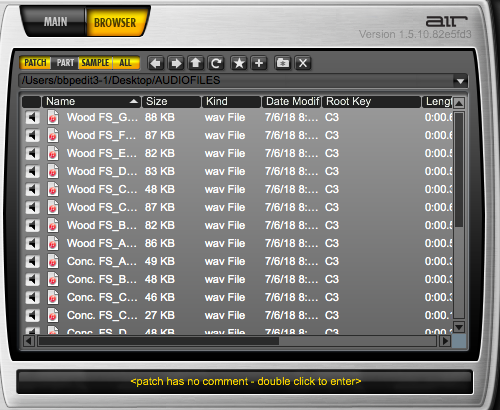Click the scroll down arrow of file list

coord(459,327)
